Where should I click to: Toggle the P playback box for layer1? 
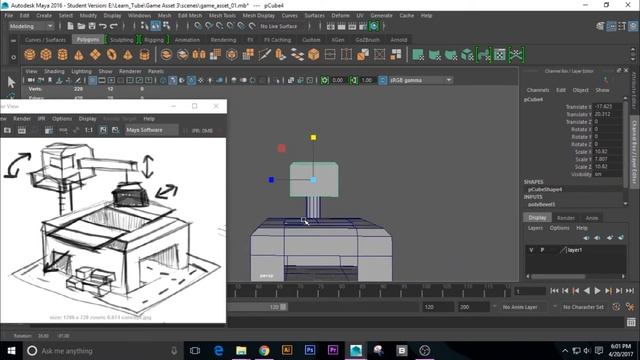click(x=542, y=250)
